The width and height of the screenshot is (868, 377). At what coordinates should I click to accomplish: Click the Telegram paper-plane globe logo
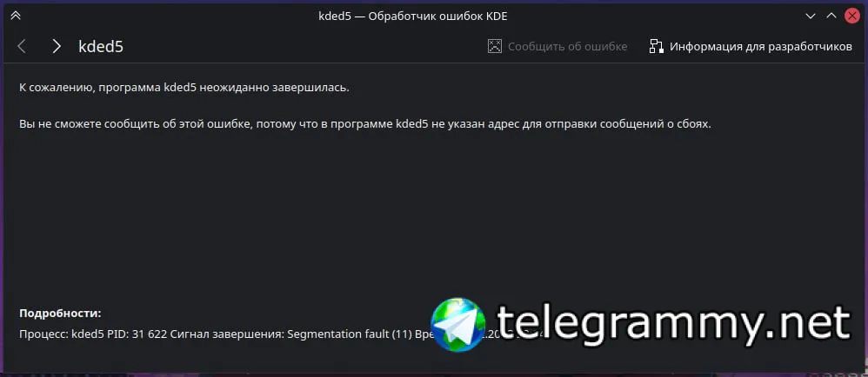tap(457, 324)
